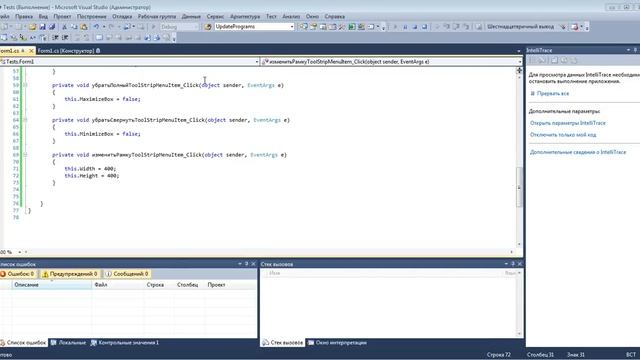
Task: Click the Save All icon
Action: click(52, 27)
